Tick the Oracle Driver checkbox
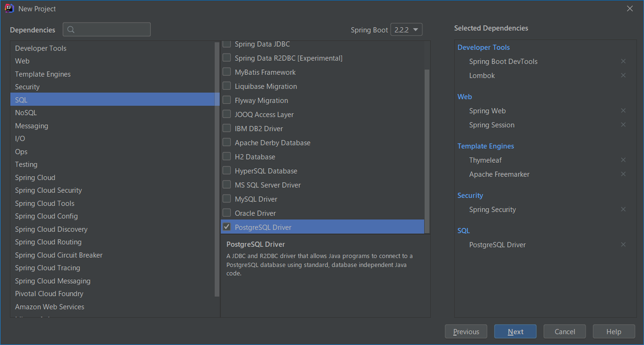 coord(226,213)
